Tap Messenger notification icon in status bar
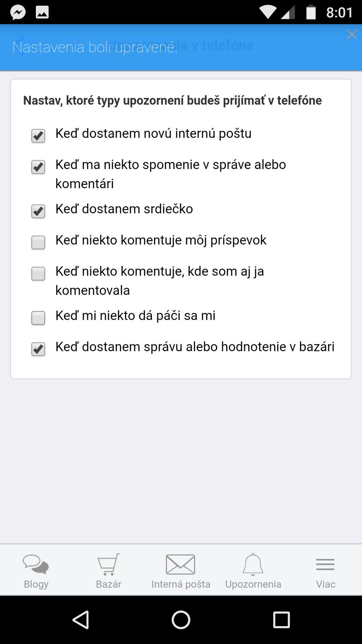Screen dimensions: 362x644 tap(18, 12)
